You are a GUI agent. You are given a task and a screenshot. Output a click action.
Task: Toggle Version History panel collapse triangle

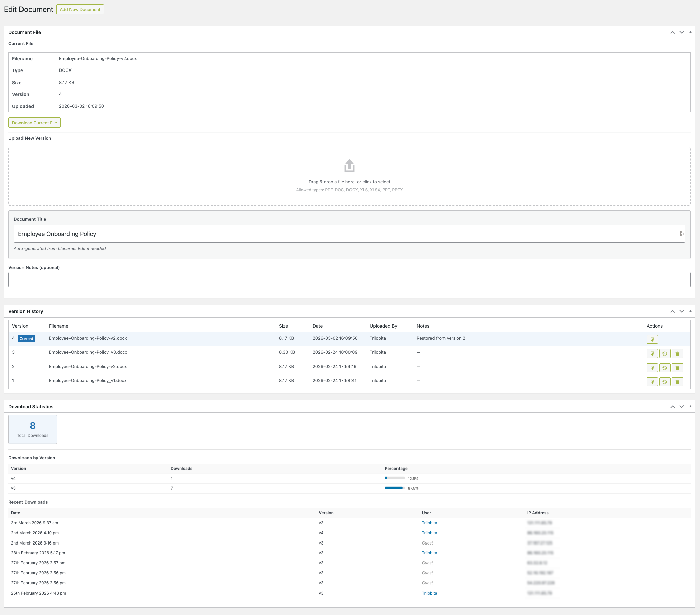[x=690, y=311]
